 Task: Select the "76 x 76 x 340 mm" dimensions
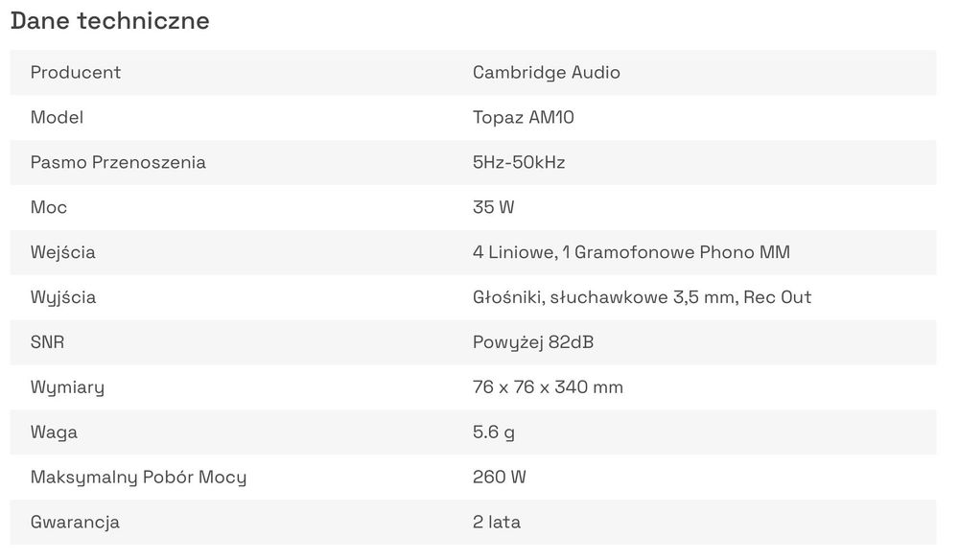click(x=547, y=387)
